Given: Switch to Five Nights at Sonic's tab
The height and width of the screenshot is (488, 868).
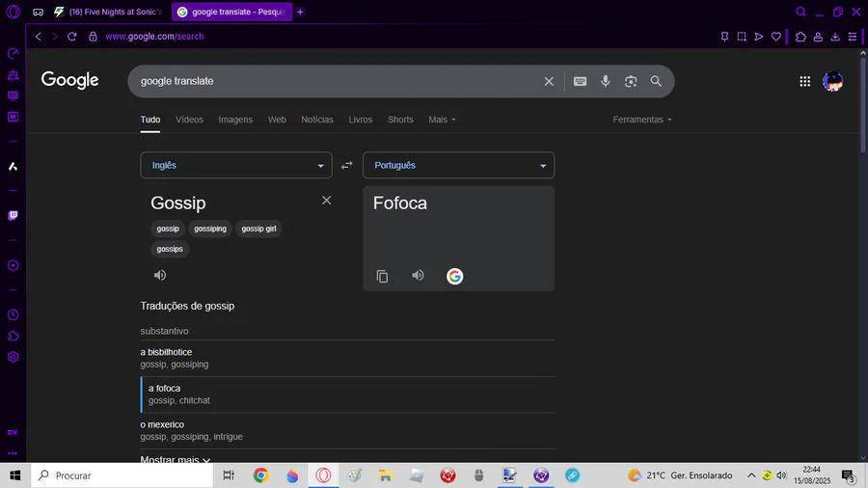Looking at the screenshot, I should pyautogui.click(x=109, y=12).
